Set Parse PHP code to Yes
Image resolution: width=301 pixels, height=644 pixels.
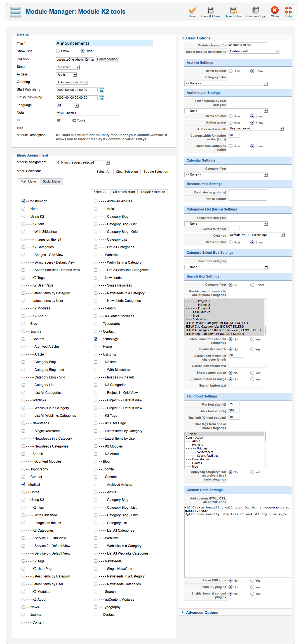coord(252,581)
